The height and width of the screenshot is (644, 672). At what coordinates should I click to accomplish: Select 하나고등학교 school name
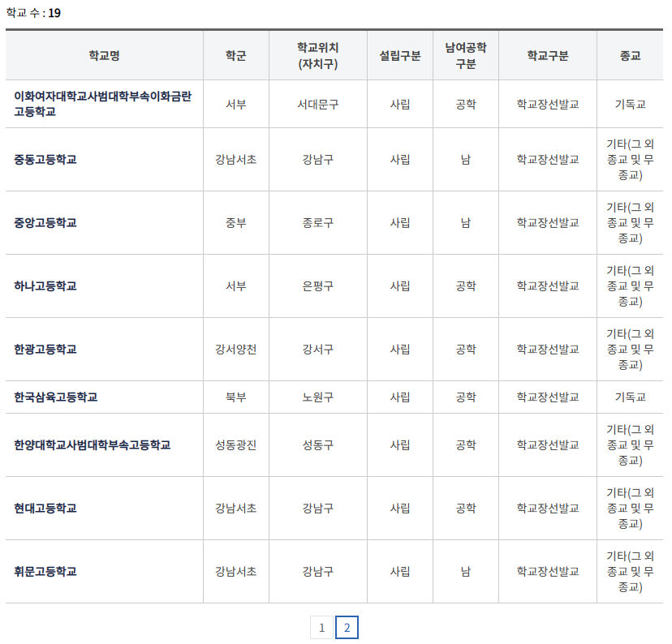click(45, 286)
